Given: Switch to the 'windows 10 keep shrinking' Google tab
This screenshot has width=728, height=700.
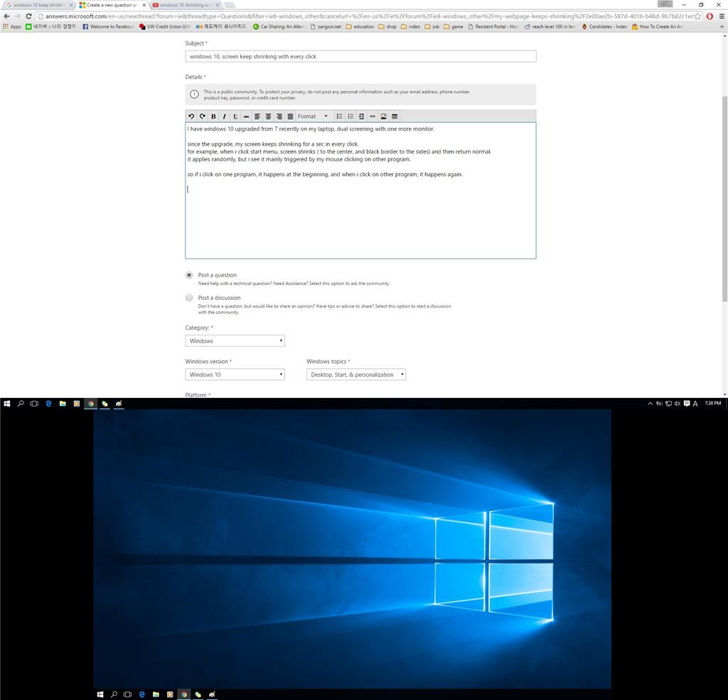Looking at the screenshot, I should point(38,5).
